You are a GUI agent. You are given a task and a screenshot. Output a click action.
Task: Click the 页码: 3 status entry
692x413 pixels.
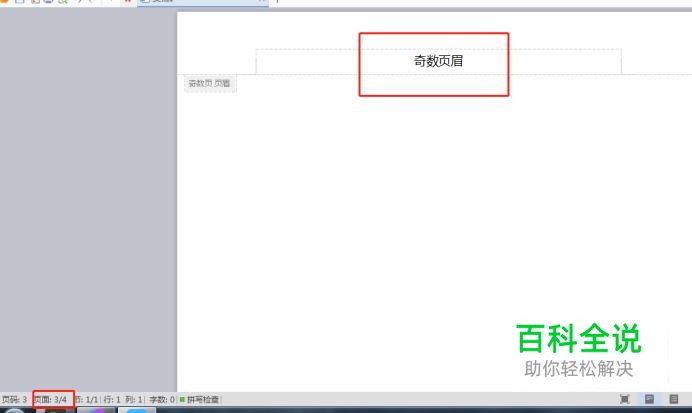14,400
